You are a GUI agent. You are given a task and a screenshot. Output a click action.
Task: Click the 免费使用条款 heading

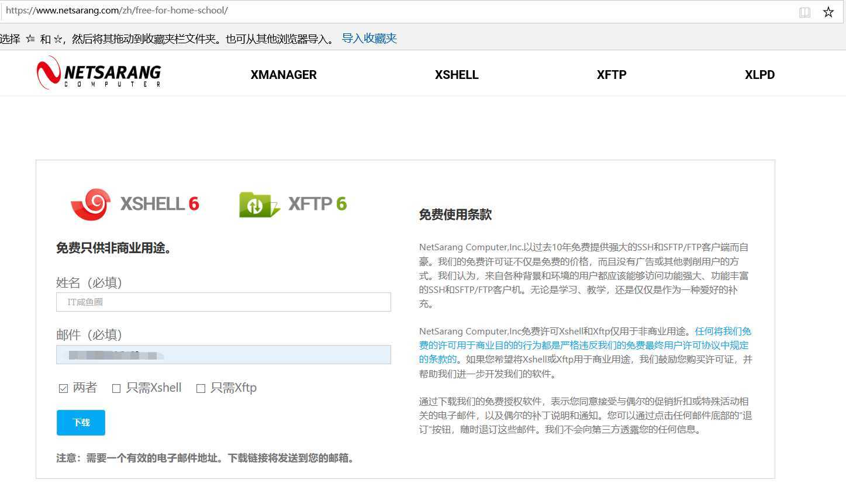click(x=455, y=215)
